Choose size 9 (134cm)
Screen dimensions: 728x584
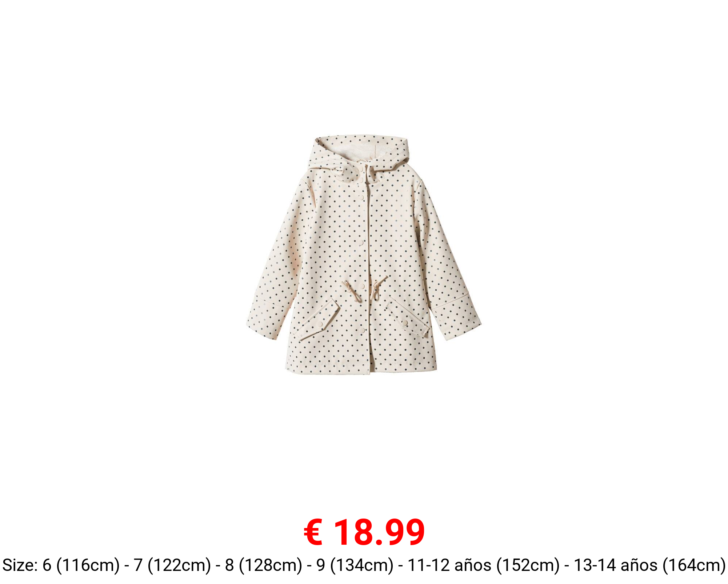tap(355, 565)
